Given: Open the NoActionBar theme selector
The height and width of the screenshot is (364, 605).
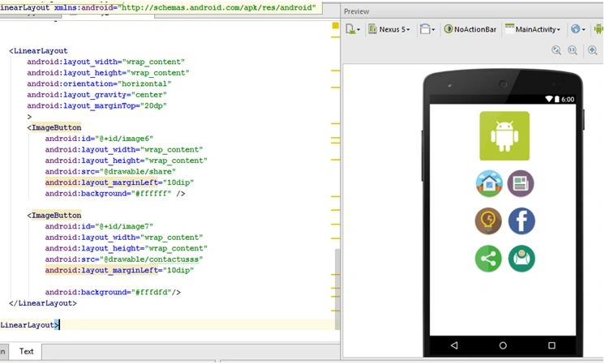Looking at the screenshot, I should pos(470,29).
